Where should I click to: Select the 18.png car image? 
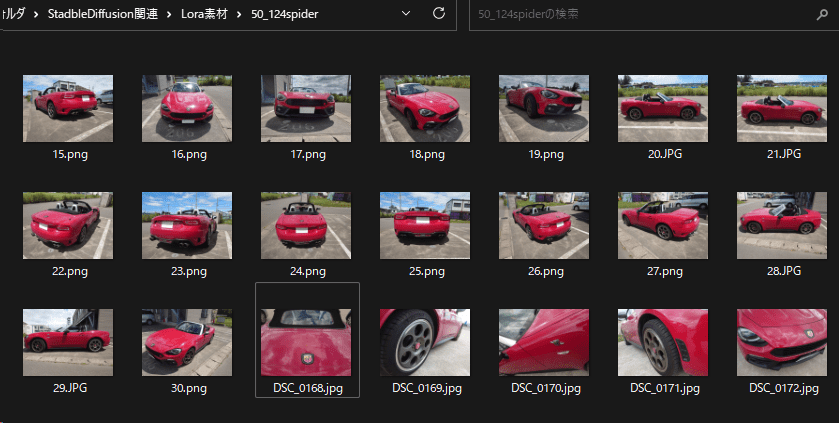pyautogui.click(x=425, y=108)
